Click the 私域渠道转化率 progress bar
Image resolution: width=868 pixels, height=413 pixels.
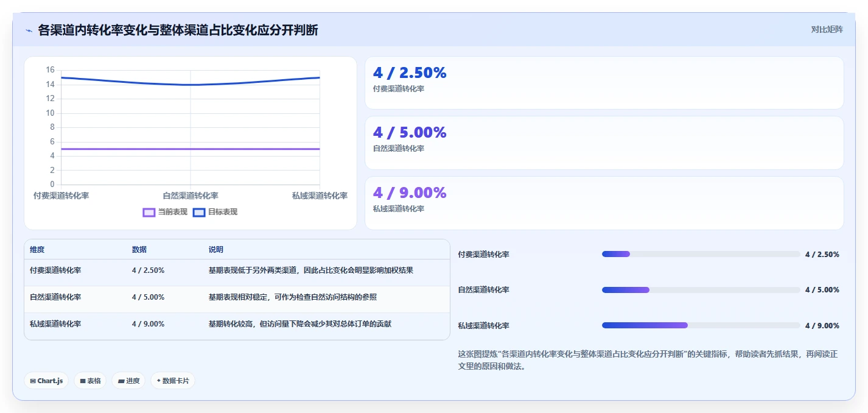coord(701,325)
